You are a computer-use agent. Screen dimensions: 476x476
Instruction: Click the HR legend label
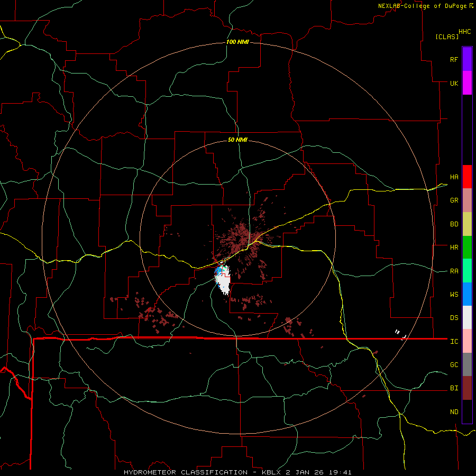click(x=454, y=248)
